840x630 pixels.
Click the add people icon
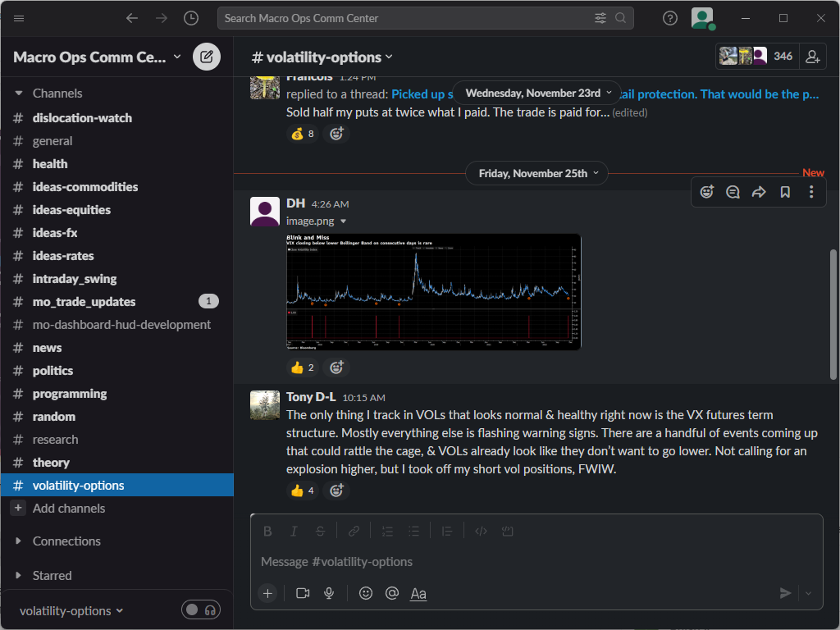[x=812, y=57]
